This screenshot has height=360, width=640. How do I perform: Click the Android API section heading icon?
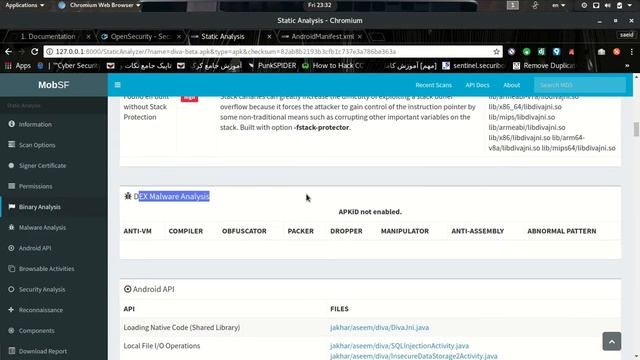click(x=127, y=289)
